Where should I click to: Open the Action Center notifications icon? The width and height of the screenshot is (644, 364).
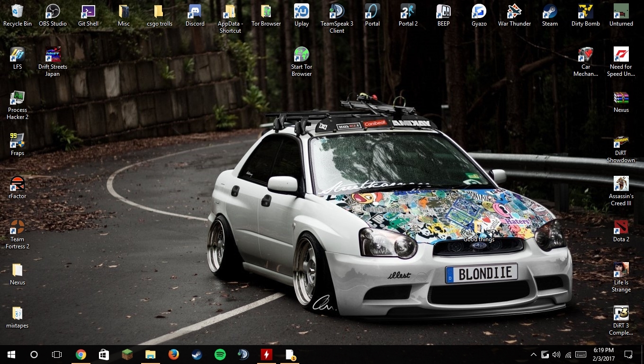(x=628, y=355)
